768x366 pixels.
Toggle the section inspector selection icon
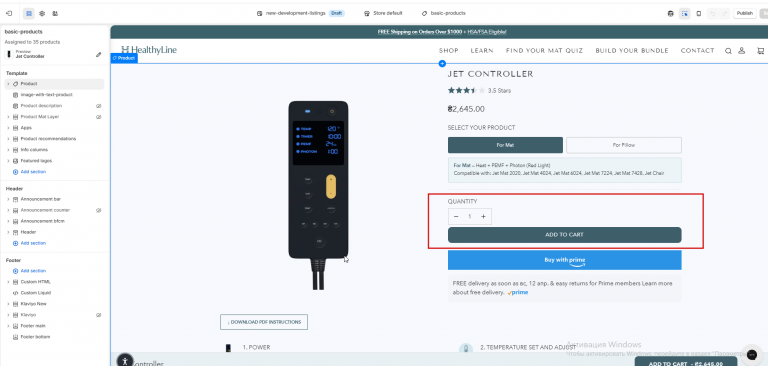[685, 13]
